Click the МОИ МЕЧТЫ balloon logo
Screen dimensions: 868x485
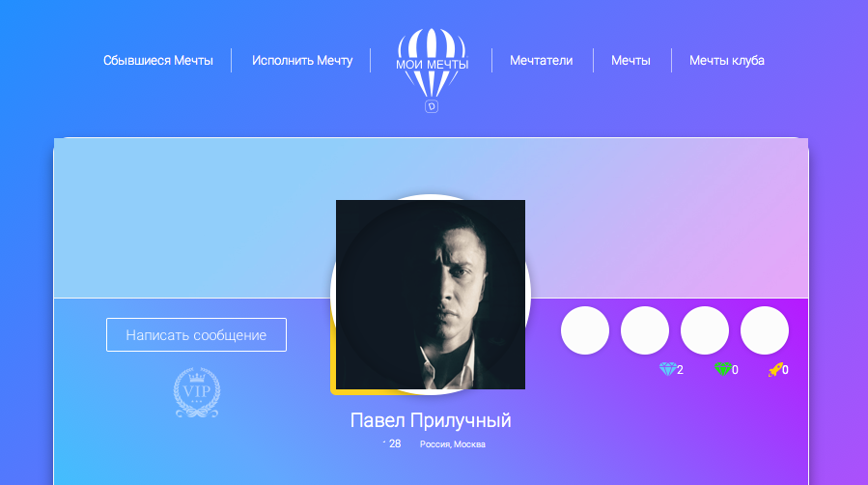[432, 64]
